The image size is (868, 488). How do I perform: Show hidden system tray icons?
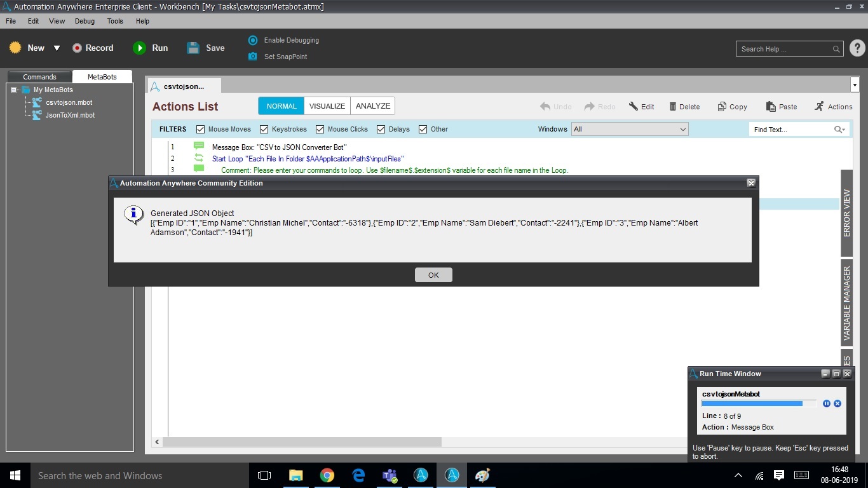pyautogui.click(x=738, y=475)
